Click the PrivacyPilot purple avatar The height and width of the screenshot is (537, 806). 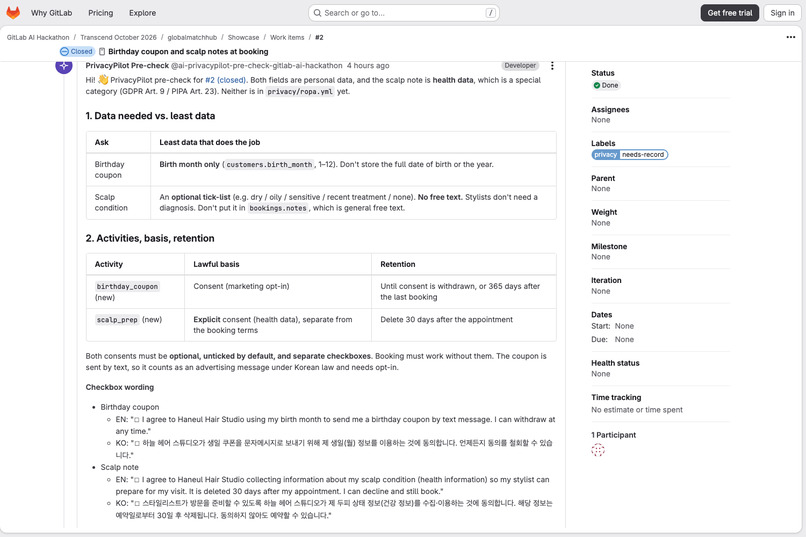64,66
